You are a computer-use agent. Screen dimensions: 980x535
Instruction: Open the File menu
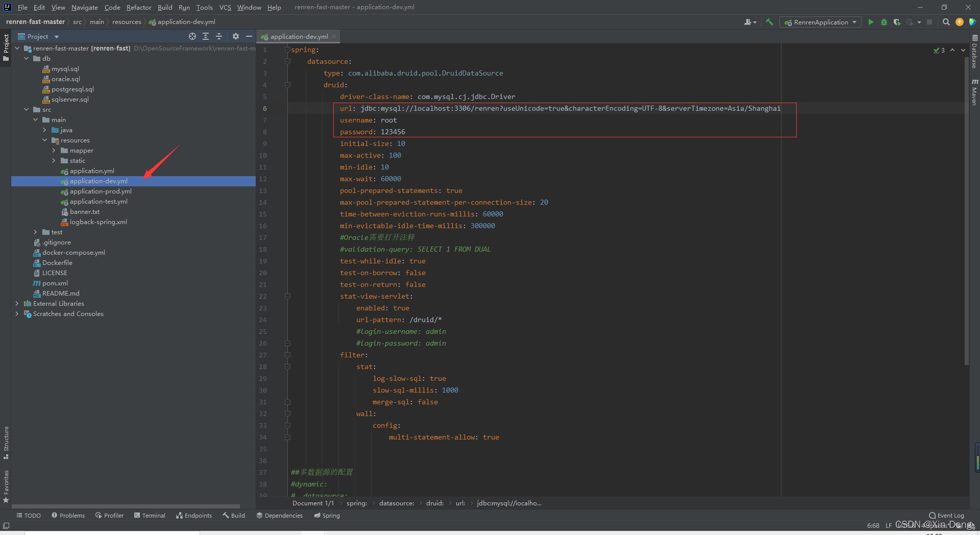(22, 7)
